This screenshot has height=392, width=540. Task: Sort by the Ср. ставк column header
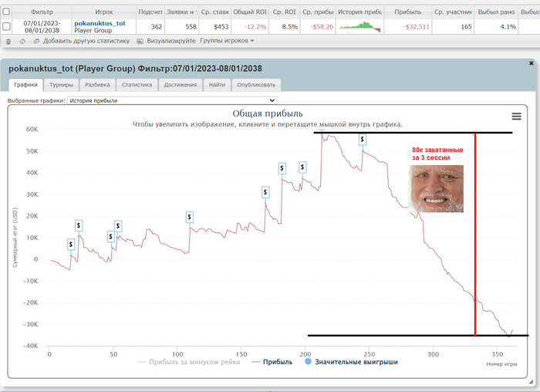[215, 12]
